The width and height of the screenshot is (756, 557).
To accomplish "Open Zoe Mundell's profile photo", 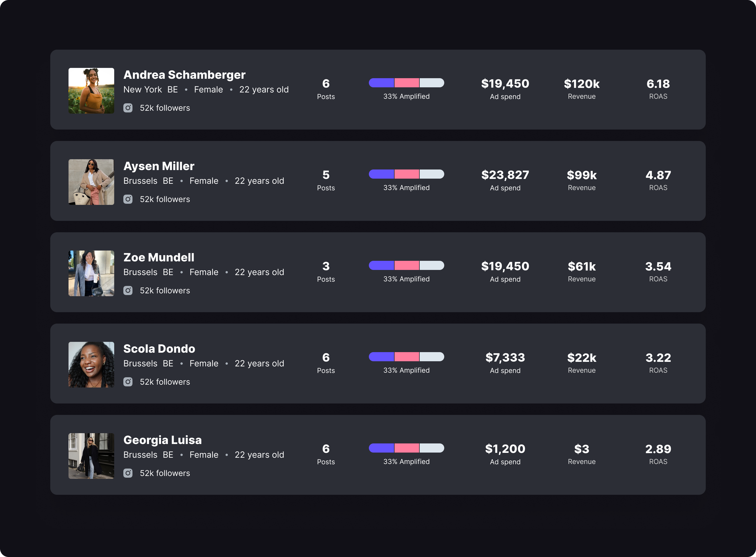I will [91, 273].
